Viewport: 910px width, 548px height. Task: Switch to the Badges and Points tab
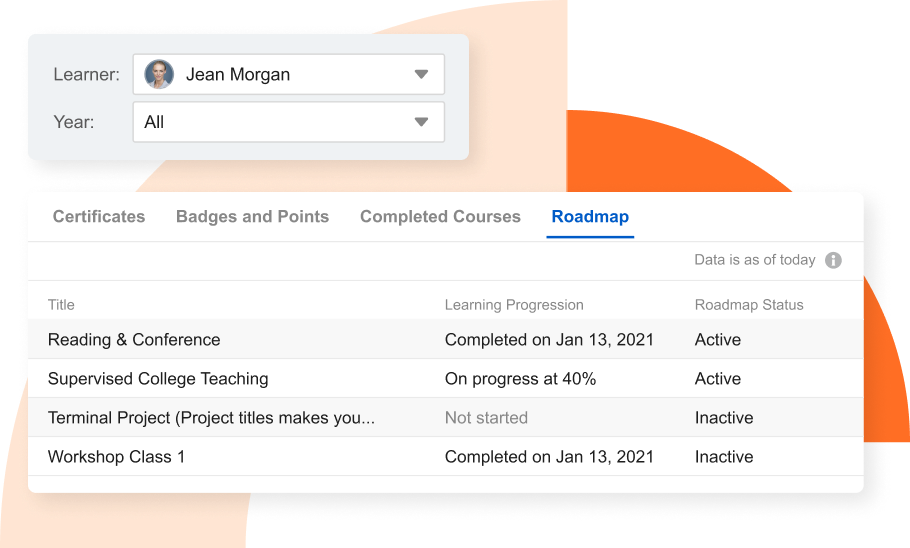point(252,217)
